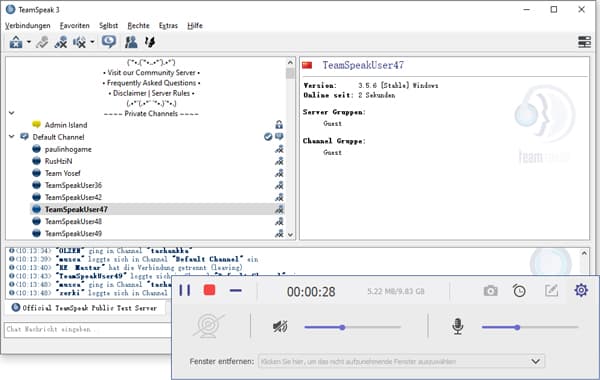Click chat log scrollbar up arrow

pos(584,253)
